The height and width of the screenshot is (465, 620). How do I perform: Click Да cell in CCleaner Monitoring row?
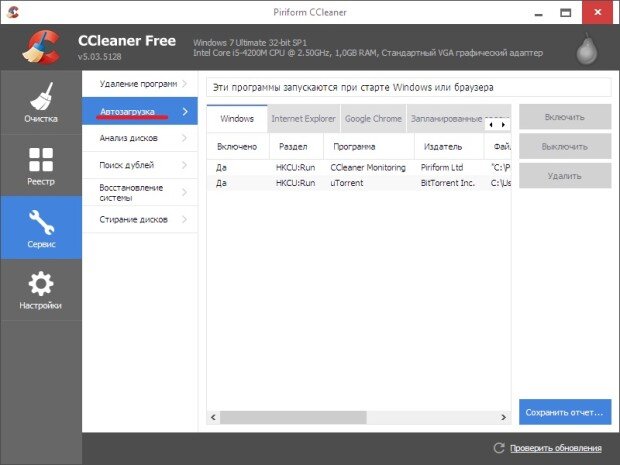click(221, 168)
